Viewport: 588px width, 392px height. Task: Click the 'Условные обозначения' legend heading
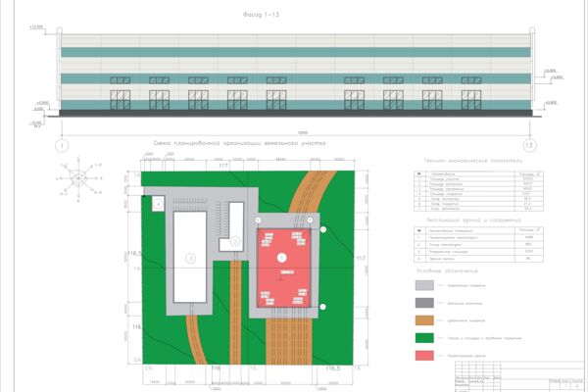(447, 270)
